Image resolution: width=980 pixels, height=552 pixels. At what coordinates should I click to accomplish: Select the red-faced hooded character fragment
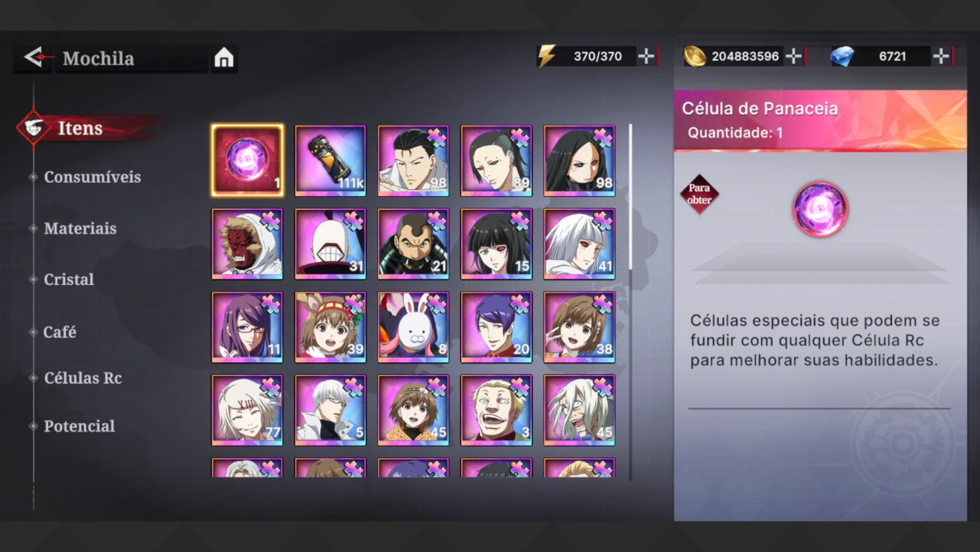247,244
